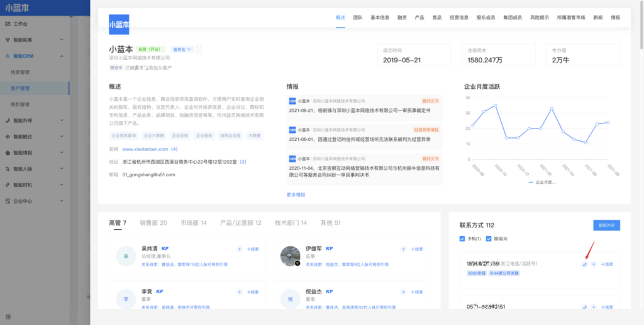Select the 销售部 20 department tab
The image size is (644, 325).
pyautogui.click(x=153, y=223)
